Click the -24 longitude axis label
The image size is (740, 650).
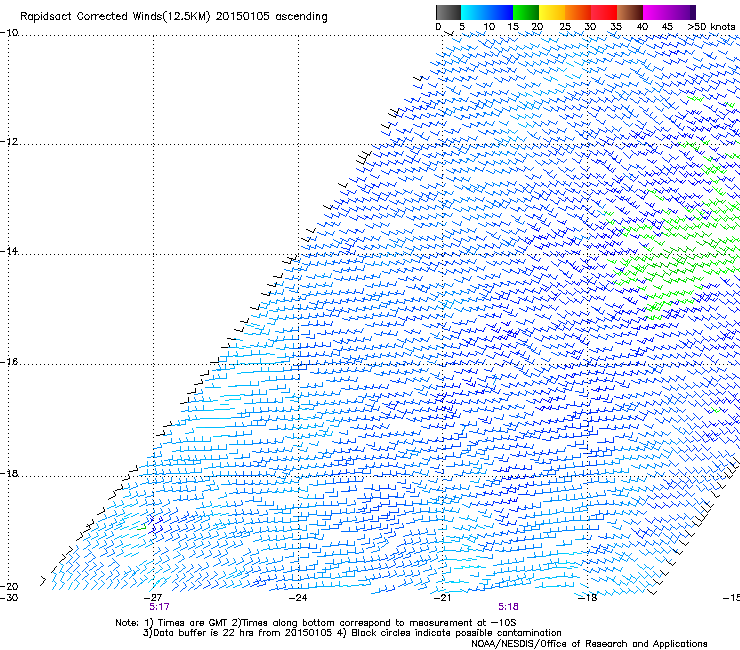(298, 598)
